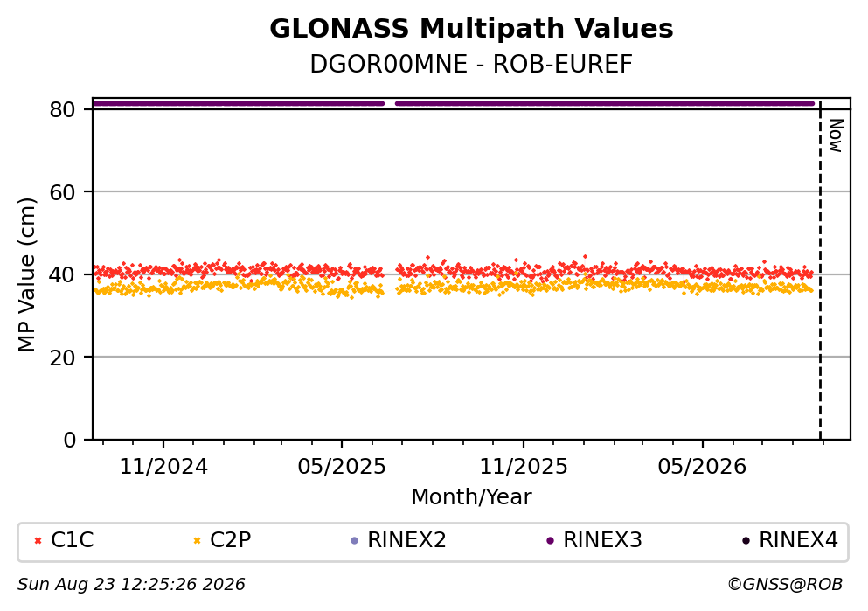Click the rotated Now label
This screenshot has width=868, height=611.
tap(836, 135)
